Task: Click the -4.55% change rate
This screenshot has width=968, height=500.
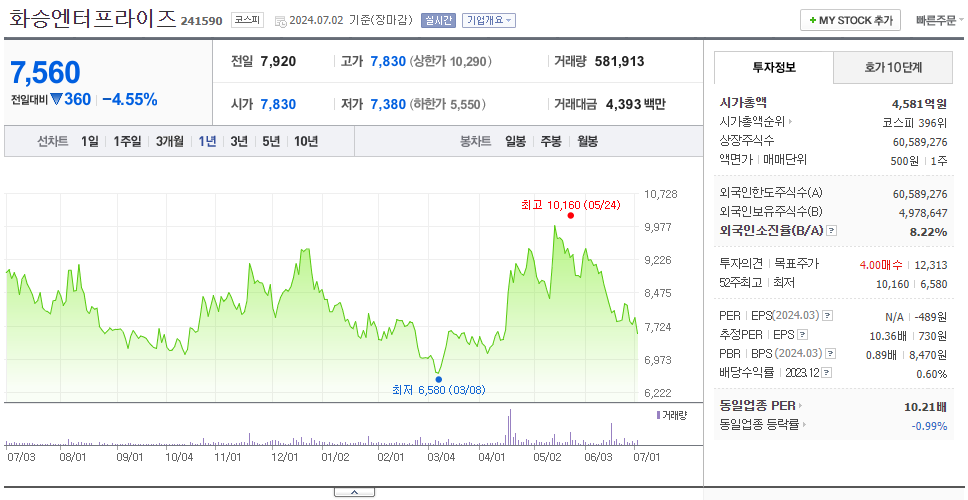Action: click(x=130, y=99)
